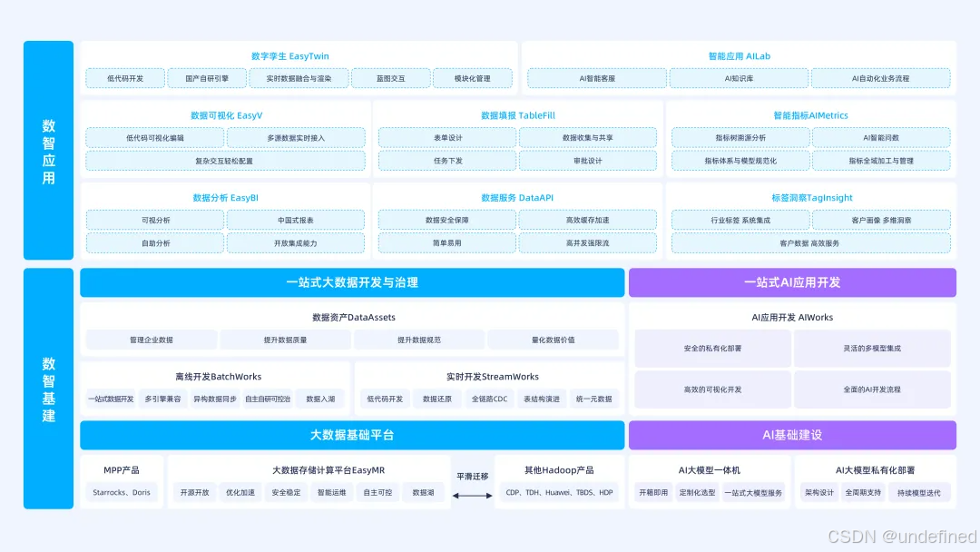The height and width of the screenshot is (552, 980).
Task: Open the 数字孪生 EasyTwin heading
Action: [290, 56]
